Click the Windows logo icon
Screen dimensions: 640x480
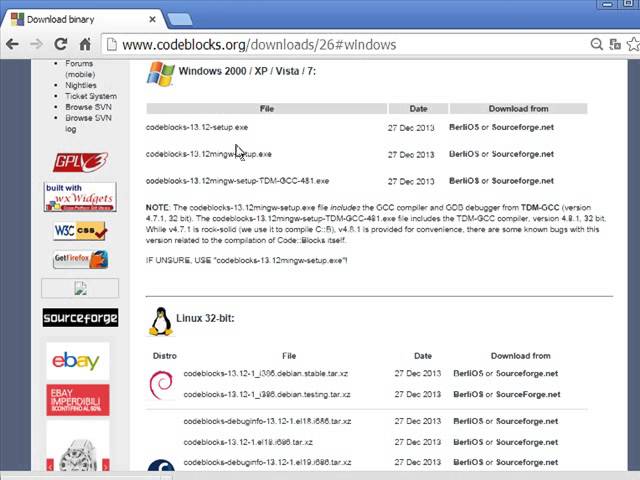pos(160,74)
